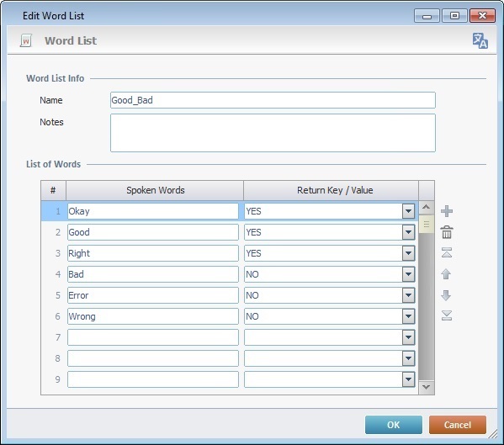Click the scroll down arrow of word list
Image resolution: width=504 pixels, height=445 pixels.
pos(427,387)
